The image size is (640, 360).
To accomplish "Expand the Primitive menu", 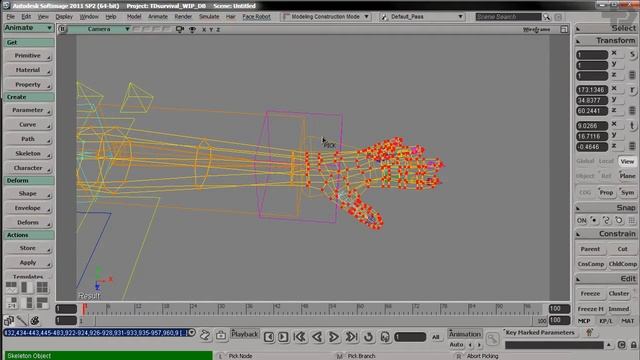I will coord(29,56).
